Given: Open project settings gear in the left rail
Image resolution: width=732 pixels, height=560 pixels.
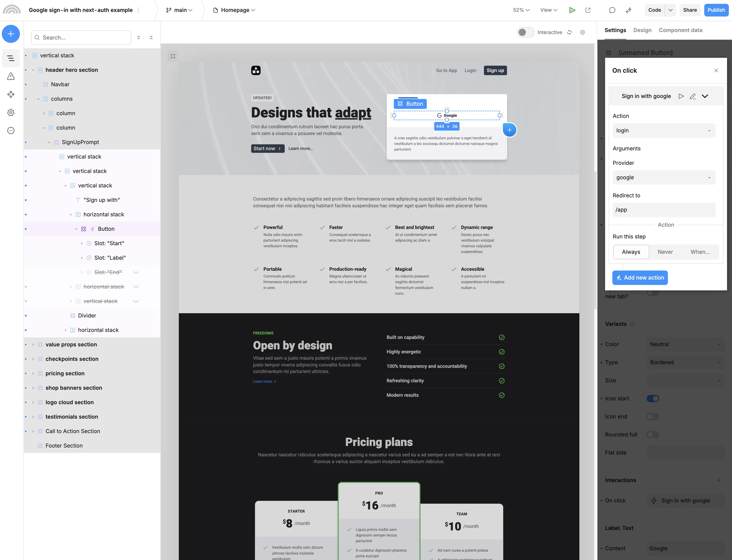Looking at the screenshot, I should (x=11, y=112).
